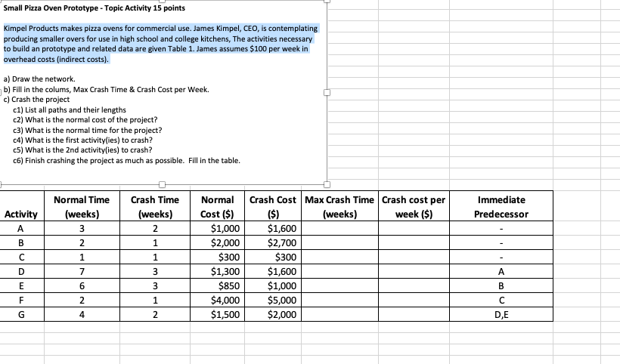Grab the text box right-middle resize handle
Image resolution: width=620 pixels, height=364 pixels.
(x=327, y=92)
